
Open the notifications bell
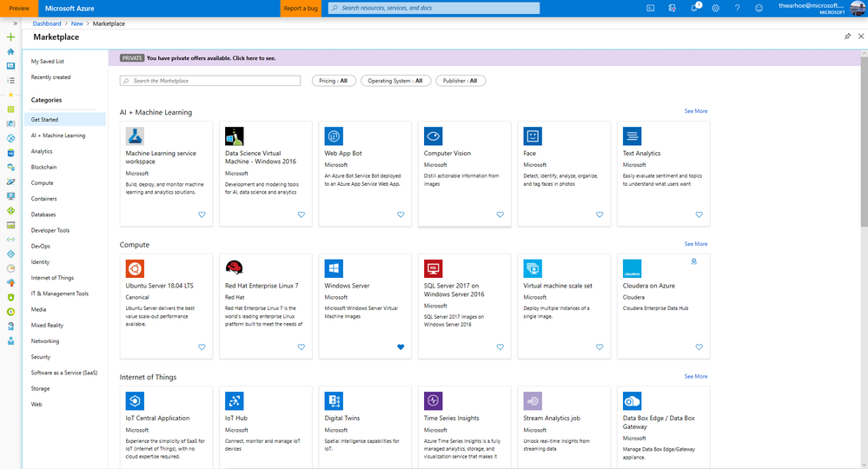(694, 9)
